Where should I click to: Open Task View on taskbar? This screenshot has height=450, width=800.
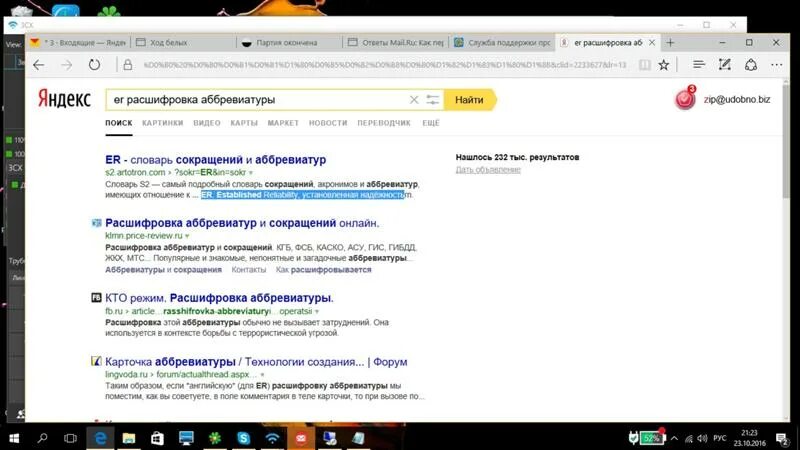(70, 438)
